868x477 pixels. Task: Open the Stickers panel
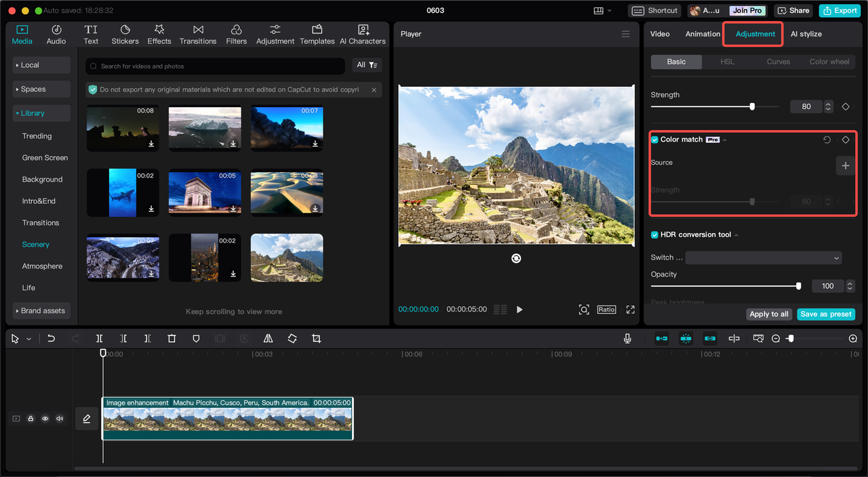tap(125, 35)
